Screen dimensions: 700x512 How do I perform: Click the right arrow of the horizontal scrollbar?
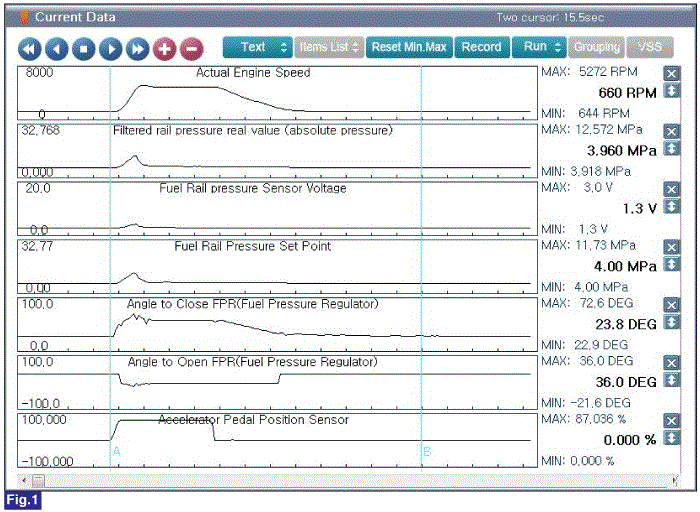tap(676, 481)
